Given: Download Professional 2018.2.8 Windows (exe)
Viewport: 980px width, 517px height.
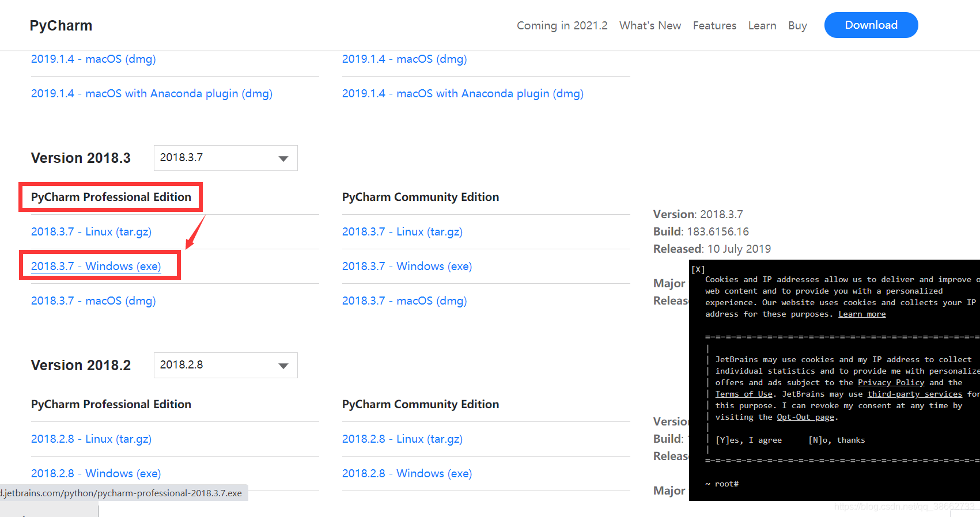Looking at the screenshot, I should pos(96,473).
